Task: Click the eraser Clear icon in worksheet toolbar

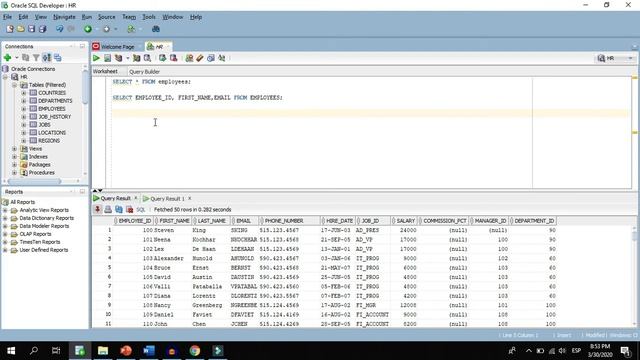Action: click(x=200, y=58)
